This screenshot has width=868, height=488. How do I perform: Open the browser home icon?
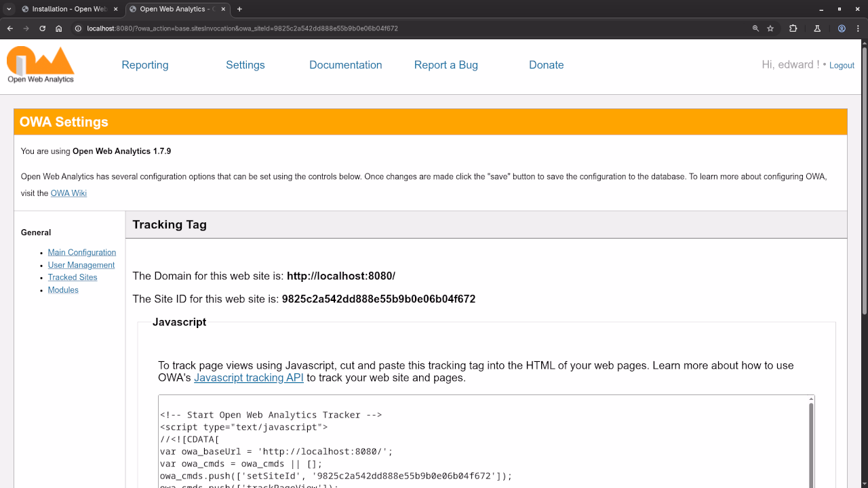click(x=59, y=28)
